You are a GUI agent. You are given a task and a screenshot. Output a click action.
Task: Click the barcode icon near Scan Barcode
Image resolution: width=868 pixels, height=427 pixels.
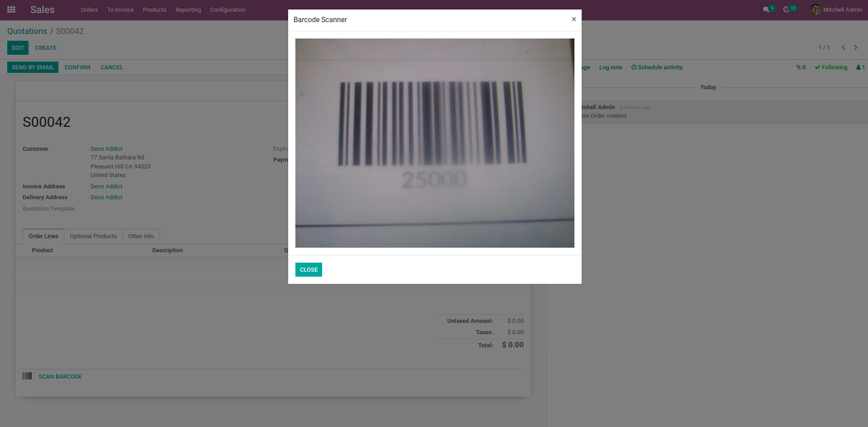click(27, 376)
